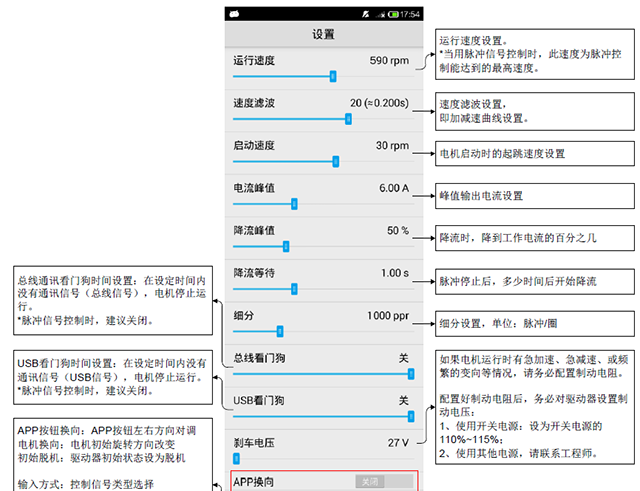The width and height of the screenshot is (640, 491).
Task: Click the 降流峰值 slider handle
Action: [286, 246]
